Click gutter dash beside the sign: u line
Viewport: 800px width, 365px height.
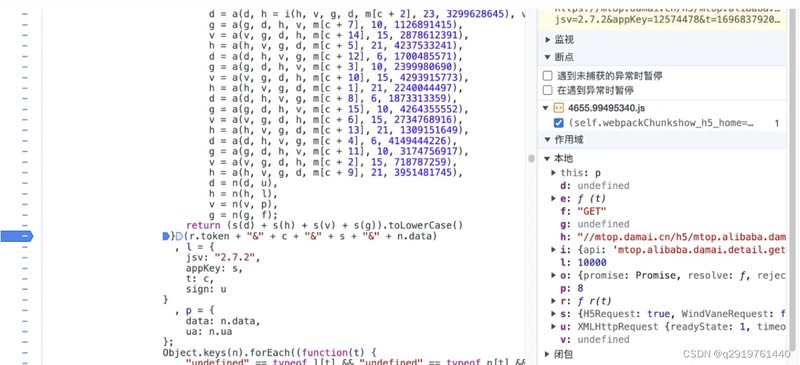(25, 289)
